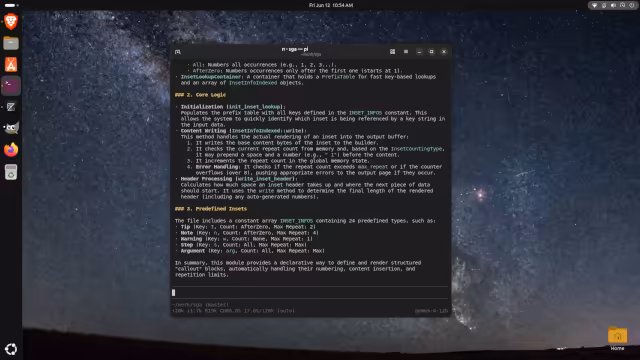640x360 pixels.
Task: Open the terminal hamburger menu
Action: tap(406, 52)
